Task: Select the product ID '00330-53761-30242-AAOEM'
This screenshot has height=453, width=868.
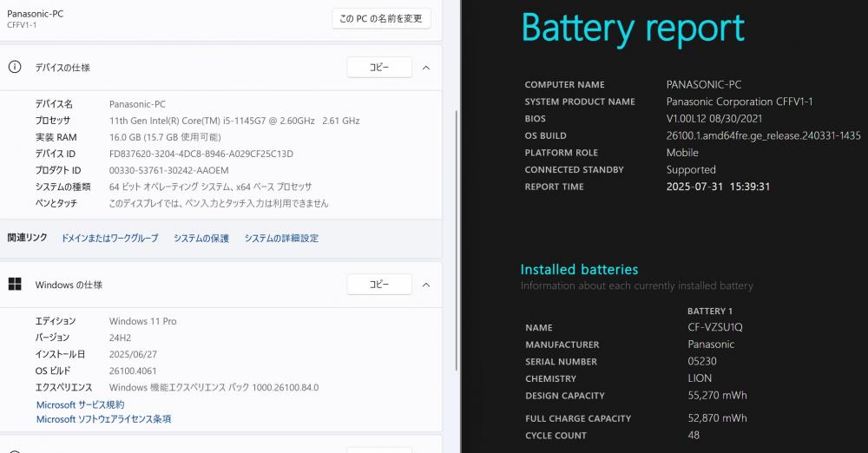Action: click(x=169, y=171)
